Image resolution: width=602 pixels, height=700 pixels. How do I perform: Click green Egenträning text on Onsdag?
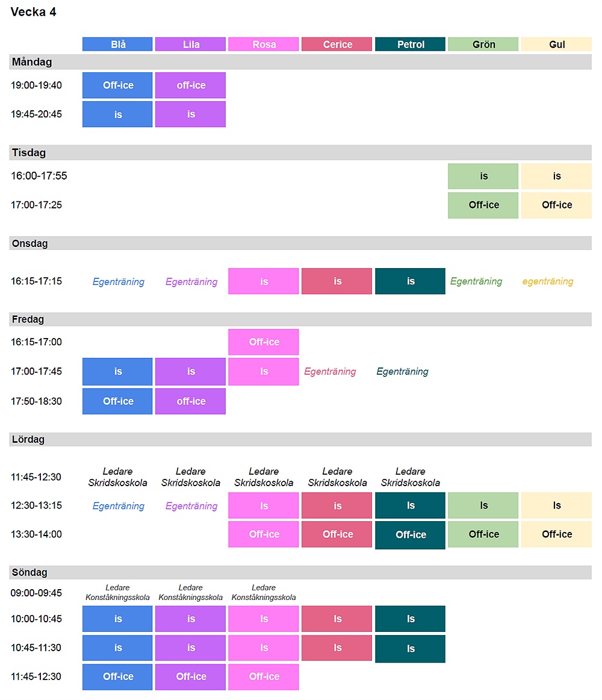coord(476,281)
